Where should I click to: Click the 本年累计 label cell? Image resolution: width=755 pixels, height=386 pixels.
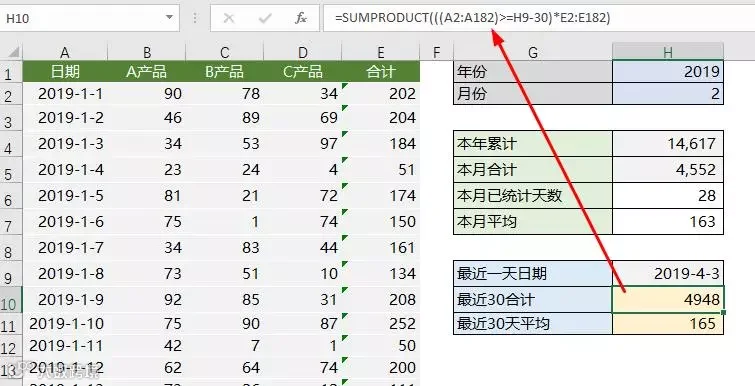[533, 143]
